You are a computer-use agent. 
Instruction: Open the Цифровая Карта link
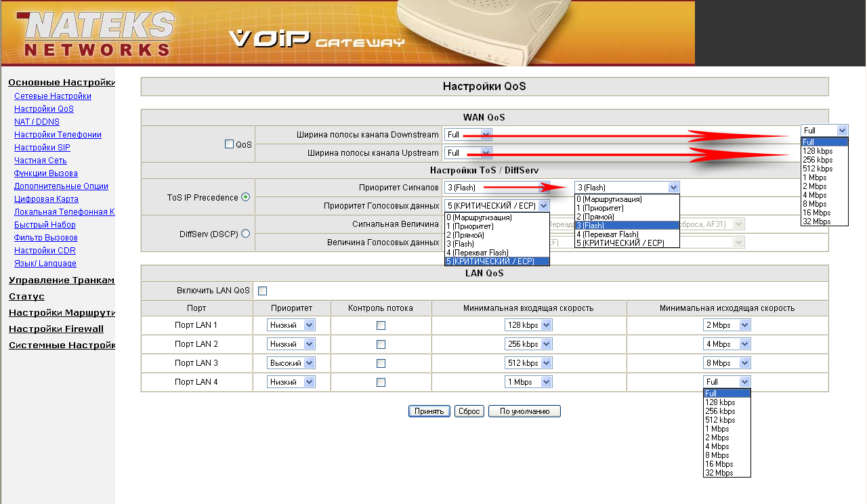(x=46, y=199)
